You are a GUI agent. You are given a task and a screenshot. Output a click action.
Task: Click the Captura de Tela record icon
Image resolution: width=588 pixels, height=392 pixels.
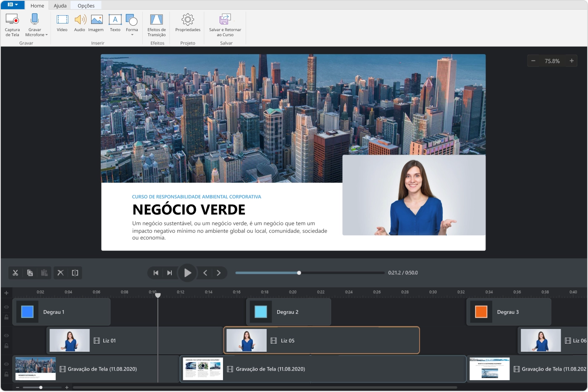coord(12,20)
